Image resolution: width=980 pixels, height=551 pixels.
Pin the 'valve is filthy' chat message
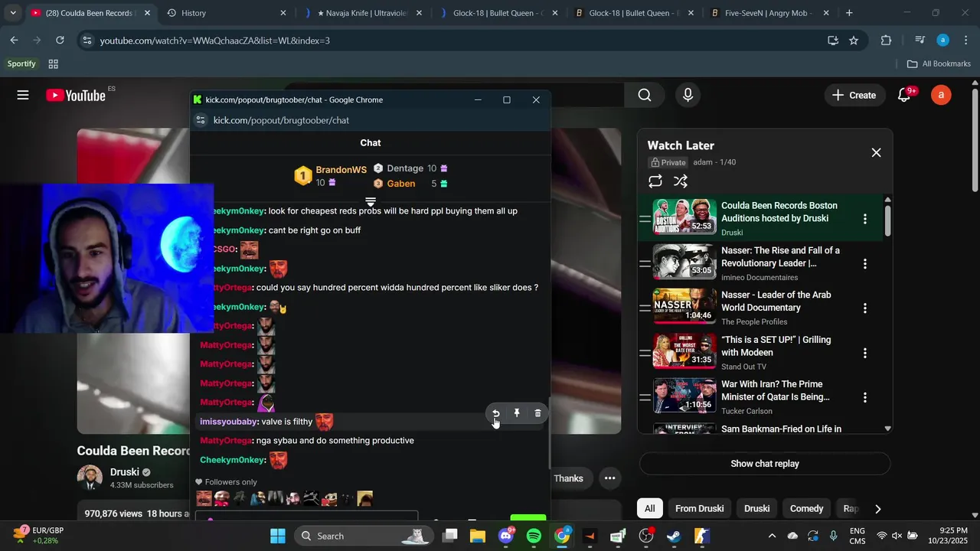coord(517,413)
